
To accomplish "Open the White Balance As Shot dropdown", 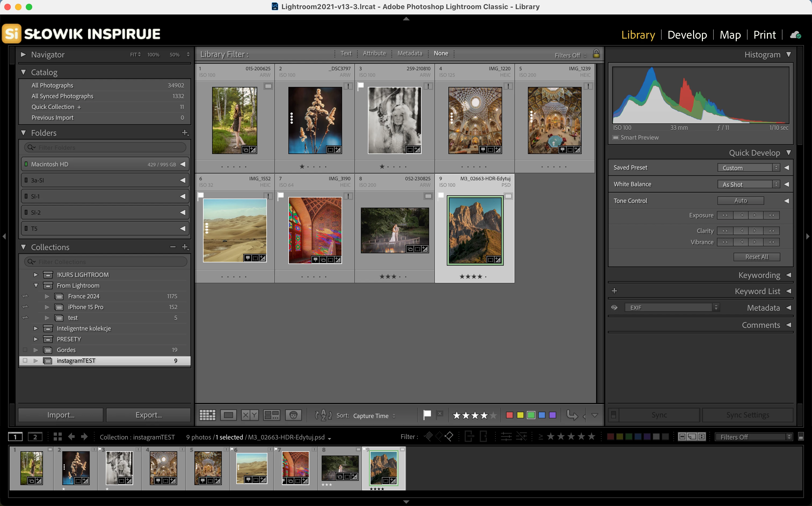I will [748, 184].
